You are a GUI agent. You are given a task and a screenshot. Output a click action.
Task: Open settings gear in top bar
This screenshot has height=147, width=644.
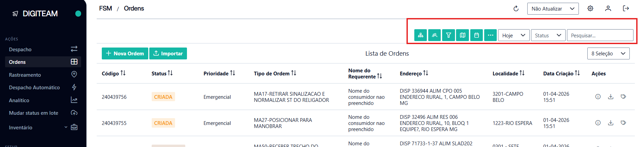[x=590, y=8]
